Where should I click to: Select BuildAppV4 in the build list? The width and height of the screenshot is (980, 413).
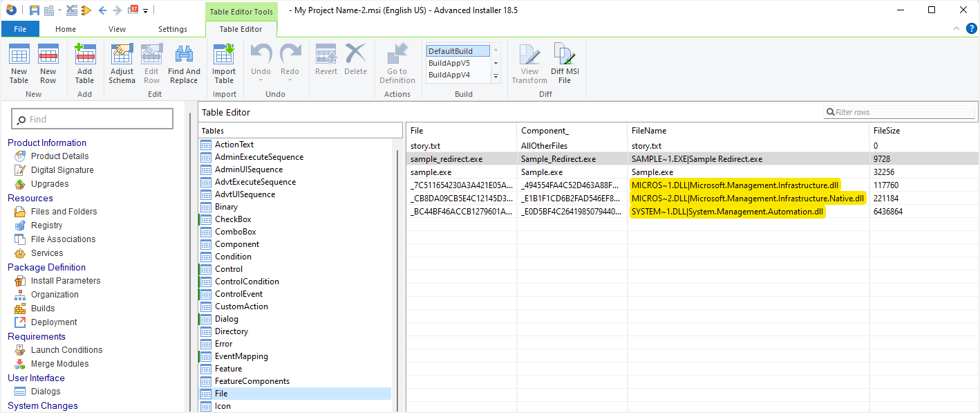click(458, 75)
